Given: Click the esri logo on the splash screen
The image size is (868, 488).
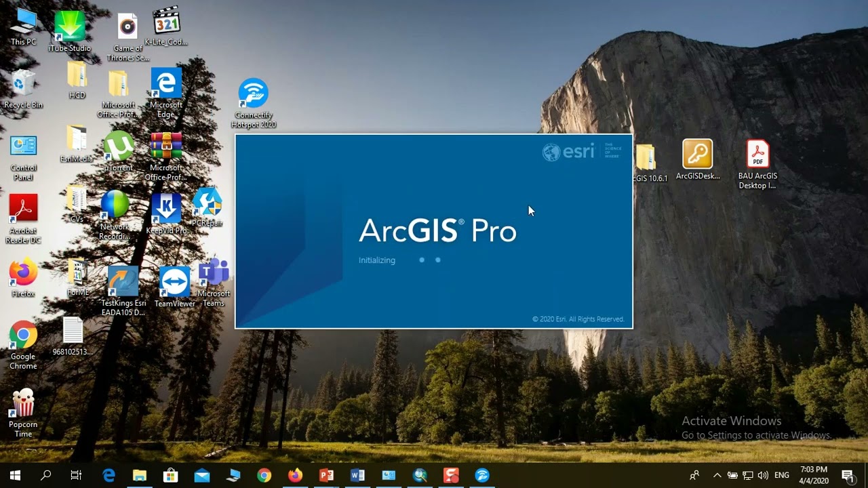Looking at the screenshot, I should tap(568, 152).
